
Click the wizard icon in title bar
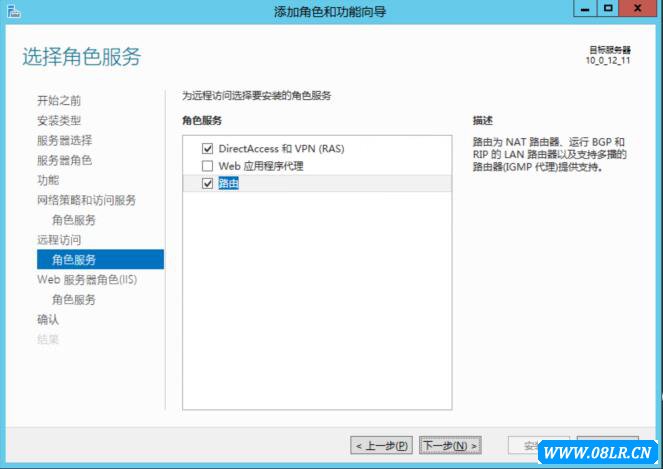(14, 11)
